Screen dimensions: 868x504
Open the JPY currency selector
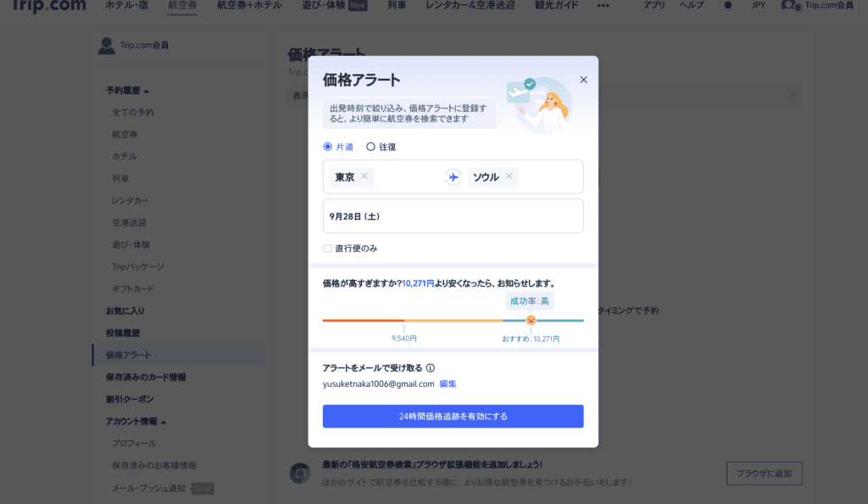[x=759, y=5]
